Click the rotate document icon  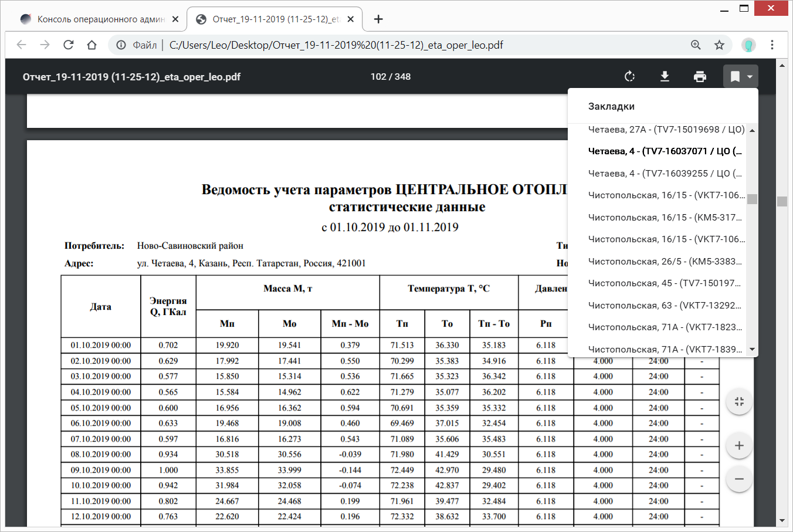(629, 77)
